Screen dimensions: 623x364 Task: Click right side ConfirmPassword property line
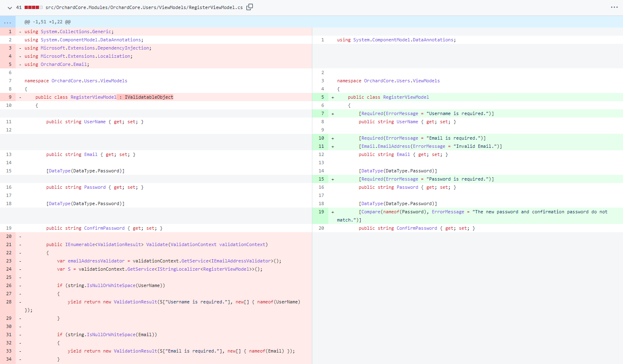[417, 228]
